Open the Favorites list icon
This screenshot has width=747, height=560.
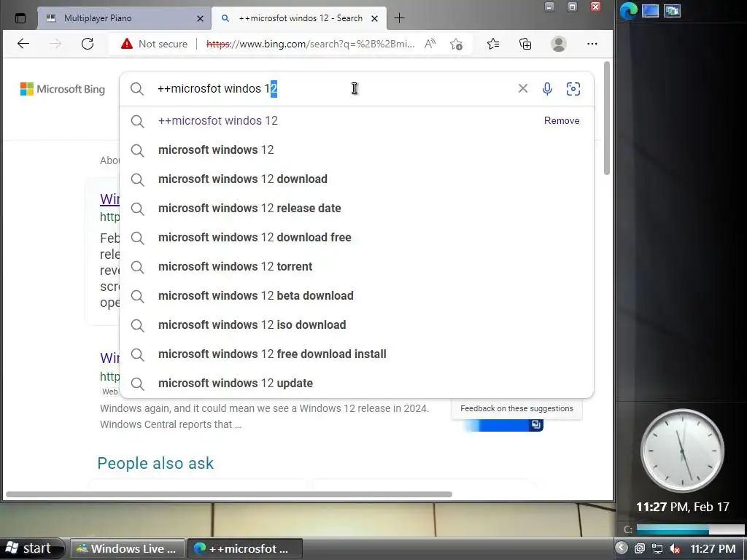coord(493,44)
